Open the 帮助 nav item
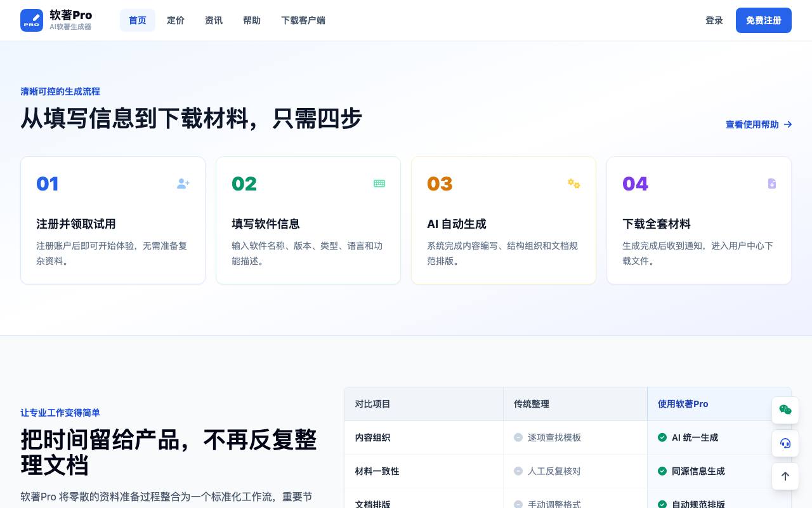Screen dimensions: 812x508 click(x=252, y=20)
